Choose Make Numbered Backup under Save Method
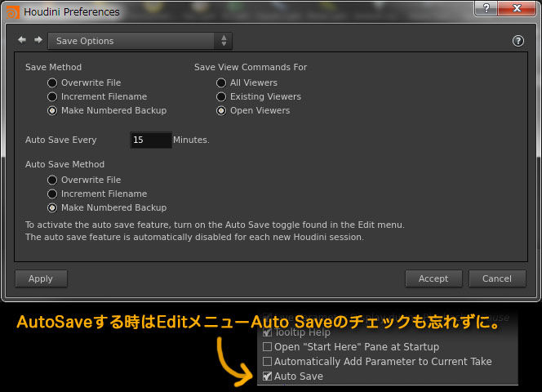This screenshot has height=392, width=542. (x=52, y=110)
